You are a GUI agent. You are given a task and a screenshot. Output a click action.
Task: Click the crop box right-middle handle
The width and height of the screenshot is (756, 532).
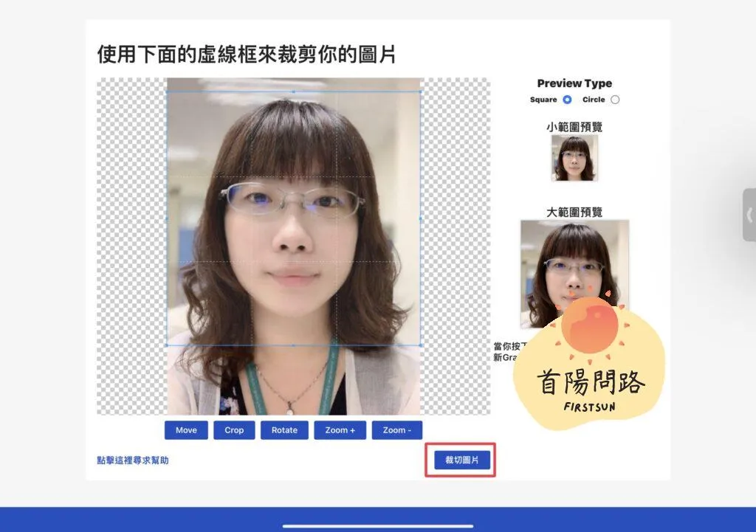click(421, 218)
